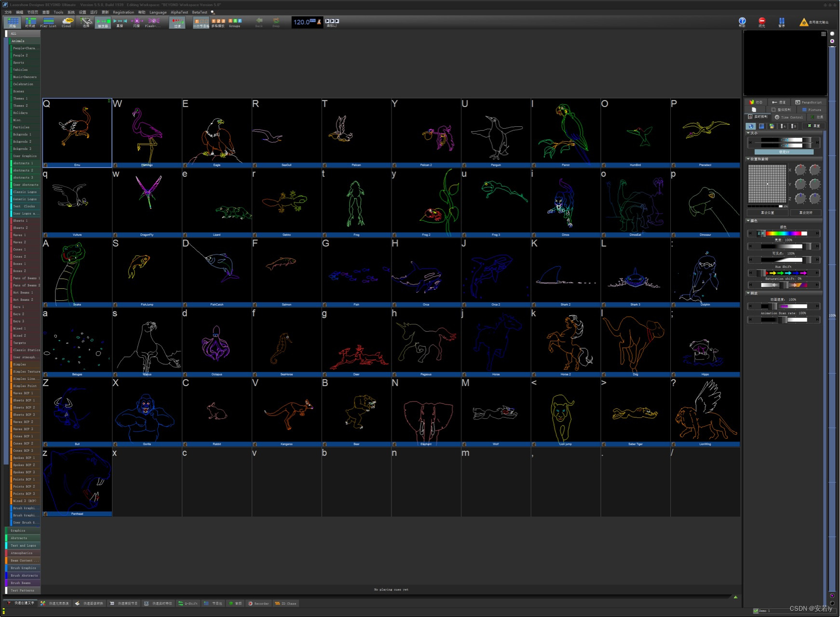The height and width of the screenshot is (617, 840).
Task: Open the Tools menu
Action: [x=58, y=12]
